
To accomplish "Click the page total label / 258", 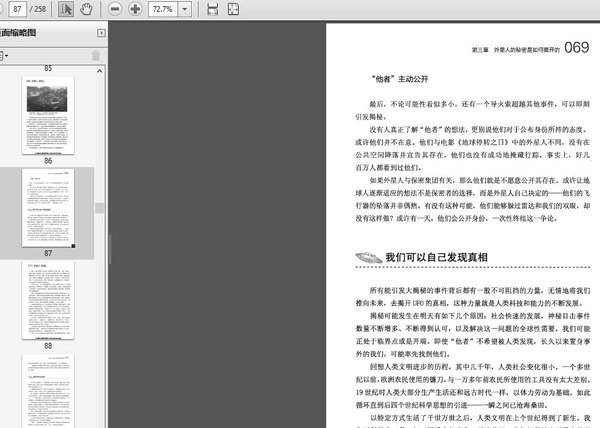I will coord(38,9).
